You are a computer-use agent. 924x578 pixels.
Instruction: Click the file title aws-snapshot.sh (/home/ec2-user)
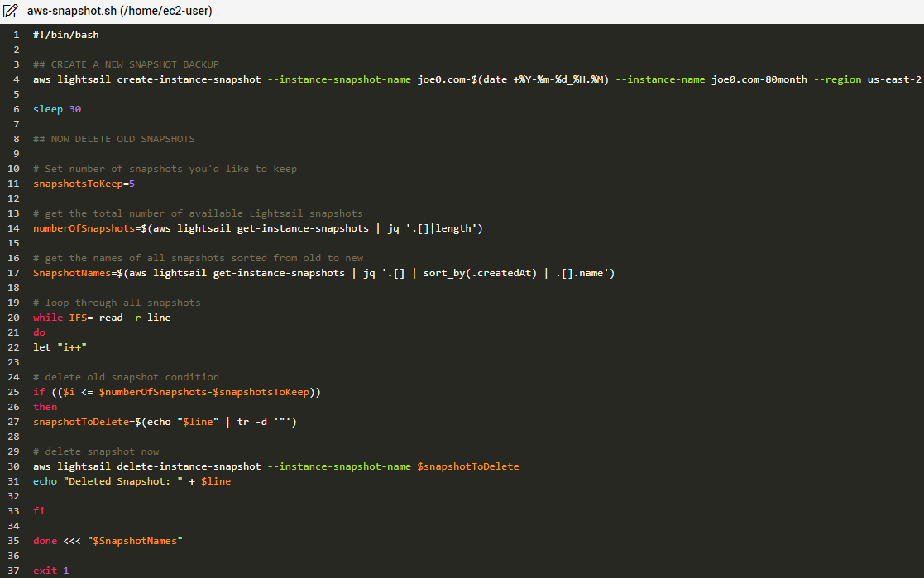[120, 11]
